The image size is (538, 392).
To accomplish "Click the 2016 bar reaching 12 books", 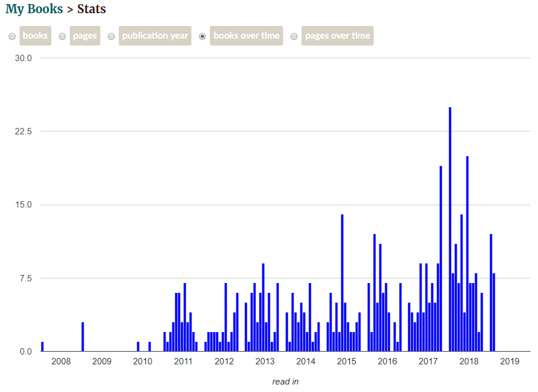I will click(374, 292).
